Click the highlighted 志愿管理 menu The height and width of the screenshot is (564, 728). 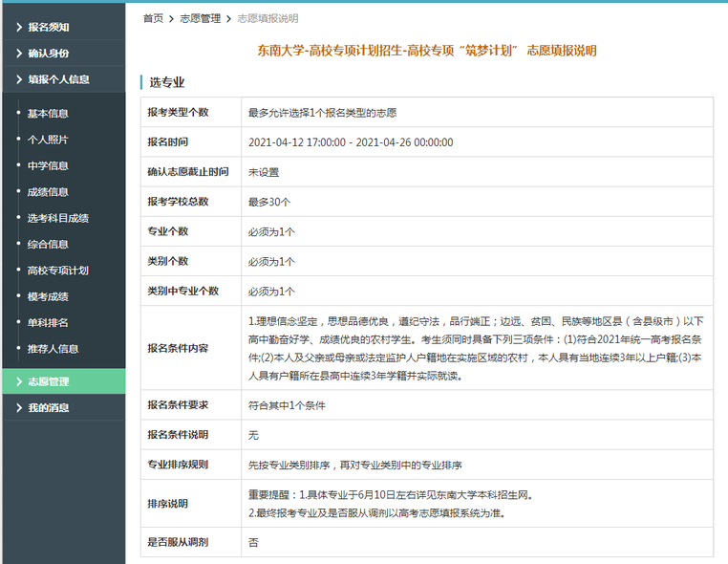pyautogui.click(x=48, y=381)
